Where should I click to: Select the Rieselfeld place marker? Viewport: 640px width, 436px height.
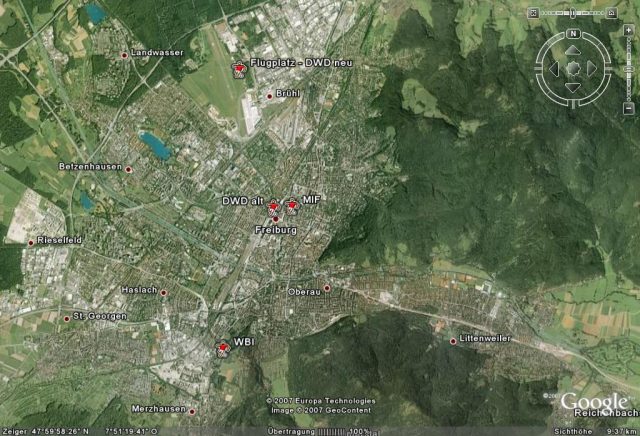click(x=31, y=241)
